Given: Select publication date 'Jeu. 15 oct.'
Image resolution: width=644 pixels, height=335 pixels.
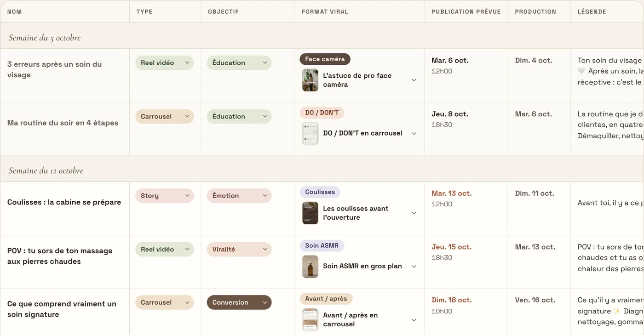Looking at the screenshot, I should pyautogui.click(x=451, y=247).
